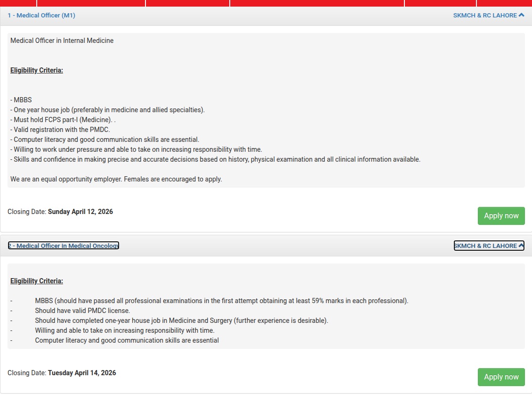Click 'Medical Officer in Internal Medicine' description text
Screen dimensions: 532x395
62,41
